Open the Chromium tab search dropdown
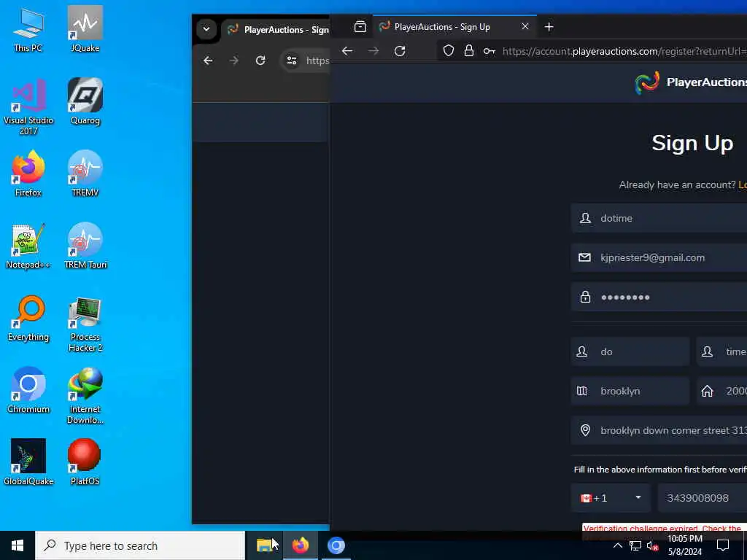Screen dimensions: 747x560 (x=206, y=29)
